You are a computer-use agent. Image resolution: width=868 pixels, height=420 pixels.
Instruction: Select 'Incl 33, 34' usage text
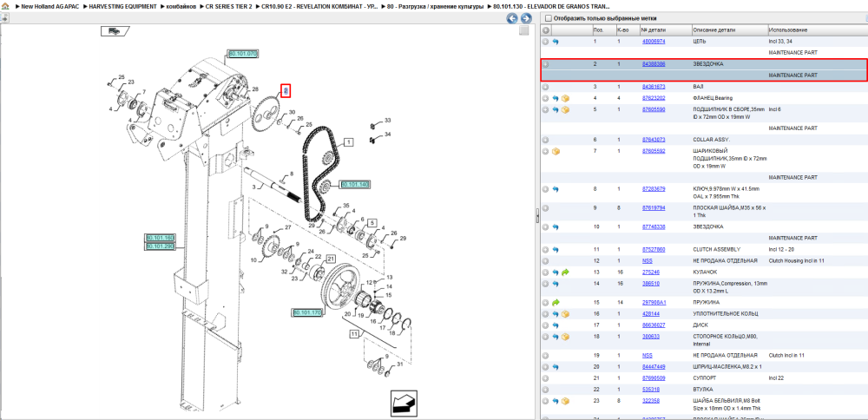[781, 42]
